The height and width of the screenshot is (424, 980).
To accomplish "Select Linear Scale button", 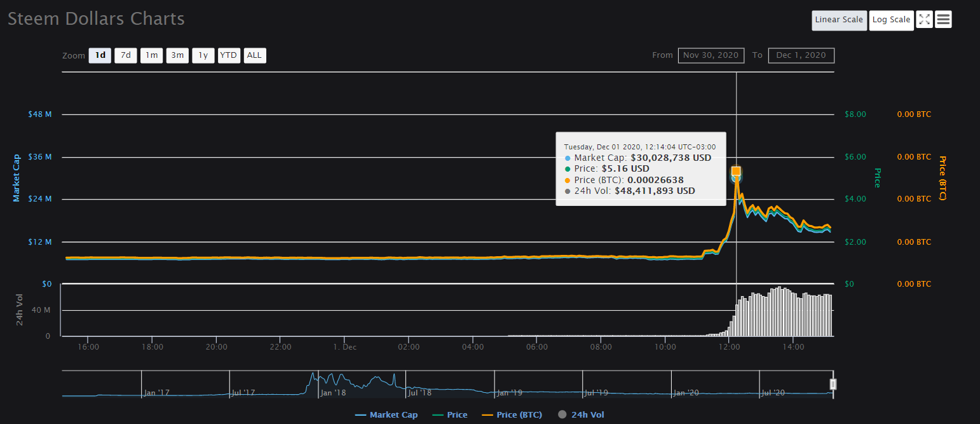I will coord(839,20).
